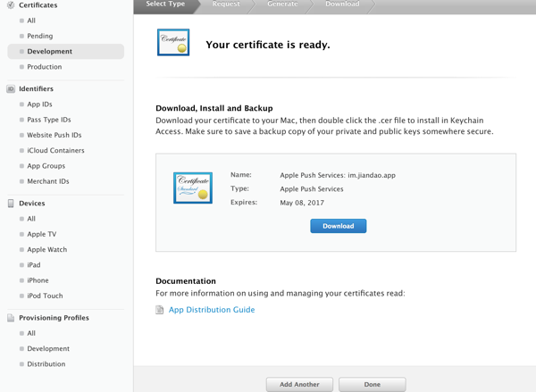Select Development under Certificates

pyautogui.click(x=65, y=51)
